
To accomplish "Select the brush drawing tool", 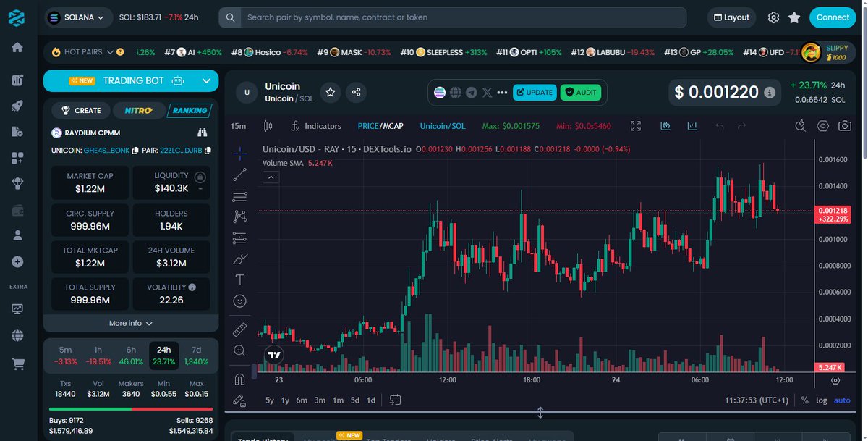I will [240, 259].
